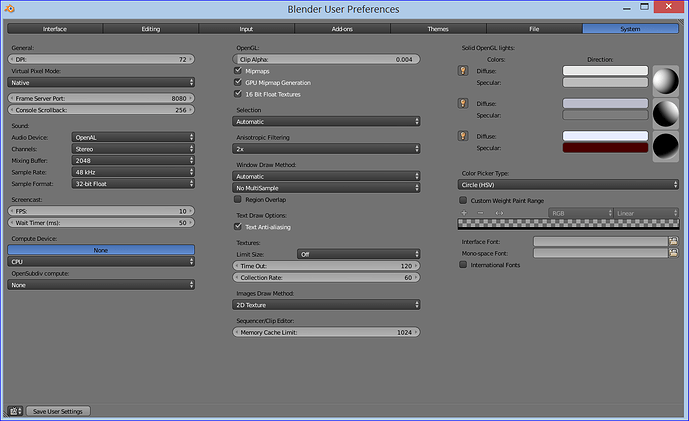This screenshot has height=421, width=689.
Task: Click Textures Time Out field
Action: (x=326, y=265)
